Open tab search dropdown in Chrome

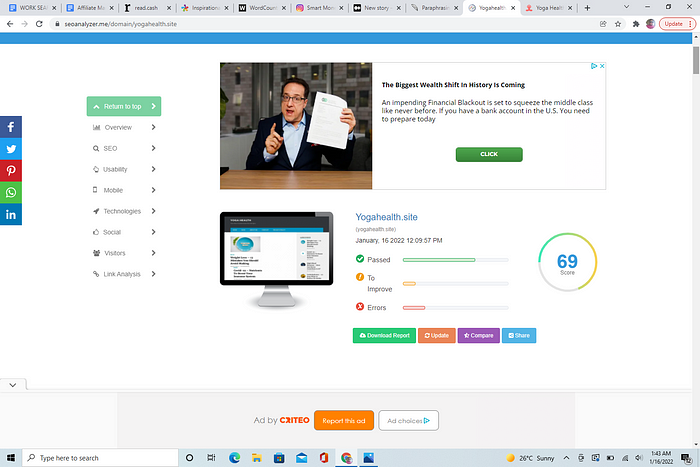(626, 7)
